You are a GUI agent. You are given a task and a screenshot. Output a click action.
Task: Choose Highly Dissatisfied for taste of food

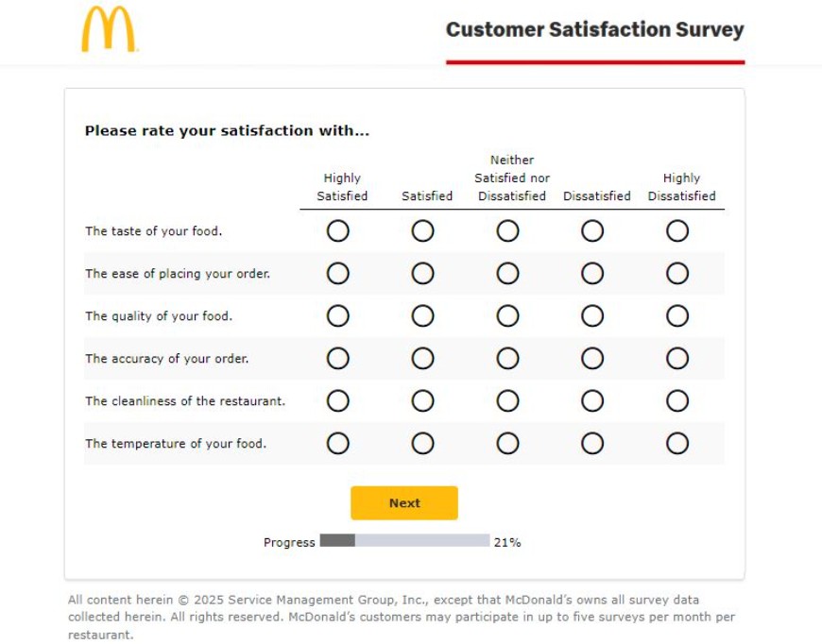[x=676, y=230]
